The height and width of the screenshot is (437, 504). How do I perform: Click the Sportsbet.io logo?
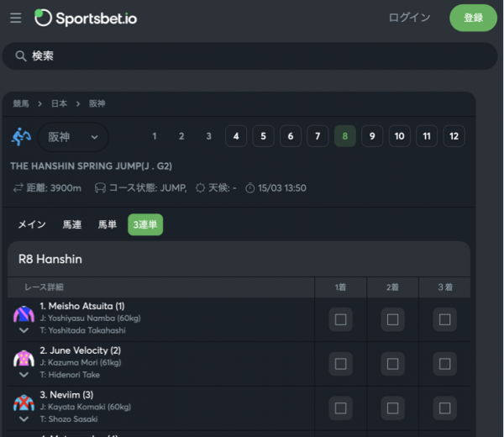click(x=85, y=18)
